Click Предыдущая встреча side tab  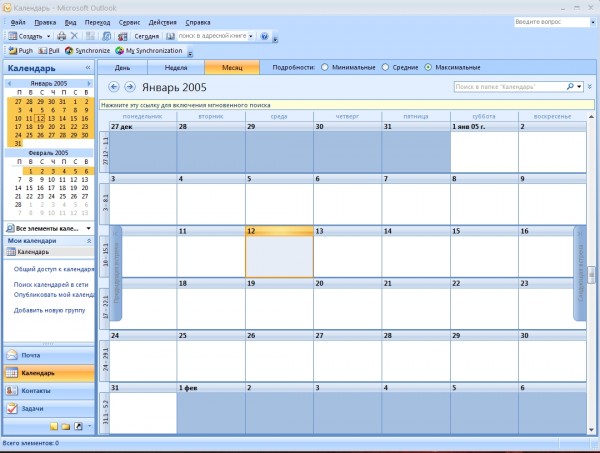[x=116, y=273]
